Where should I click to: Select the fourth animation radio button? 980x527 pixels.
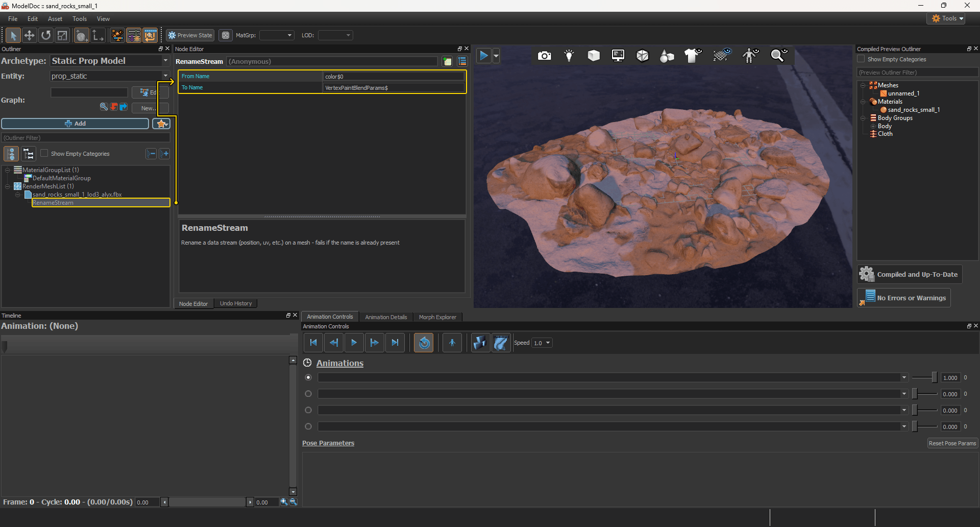point(308,426)
